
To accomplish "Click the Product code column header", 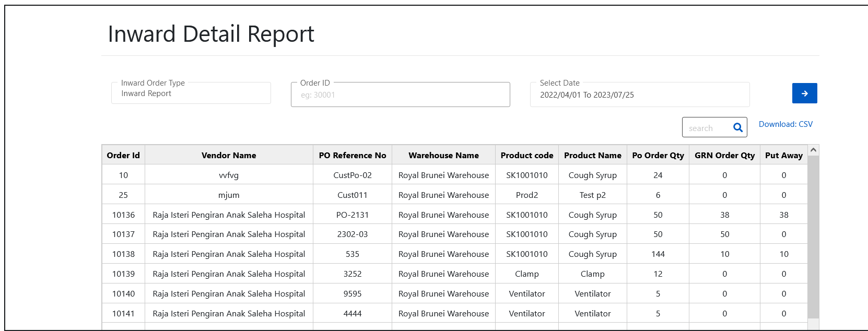I will (x=526, y=156).
